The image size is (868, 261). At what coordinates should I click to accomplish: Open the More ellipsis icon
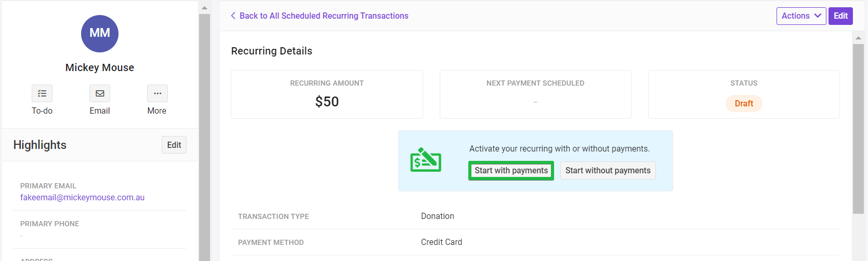coord(157,93)
